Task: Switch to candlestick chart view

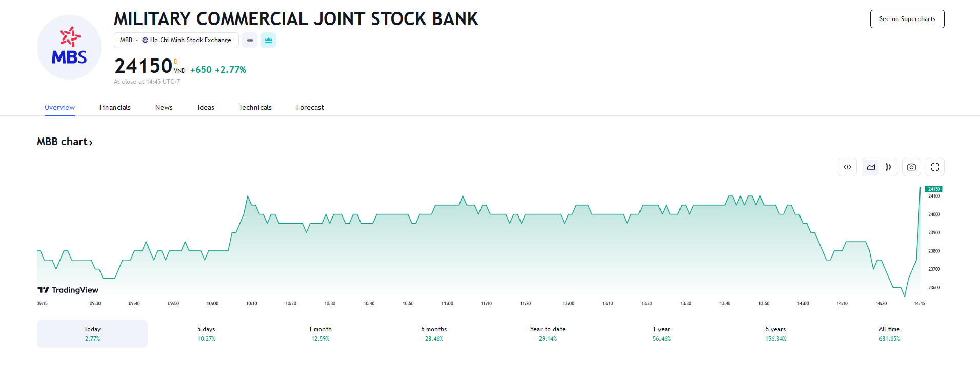Action: tap(888, 167)
